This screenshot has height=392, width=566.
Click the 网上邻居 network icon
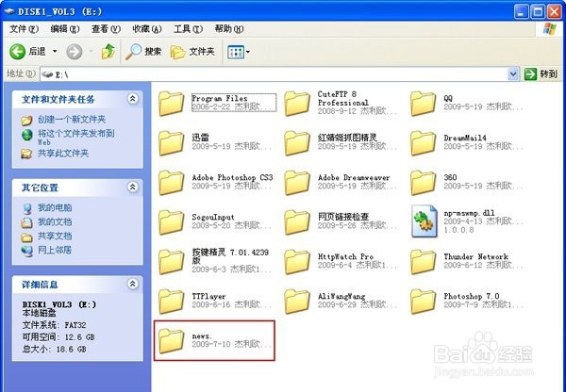pos(27,251)
